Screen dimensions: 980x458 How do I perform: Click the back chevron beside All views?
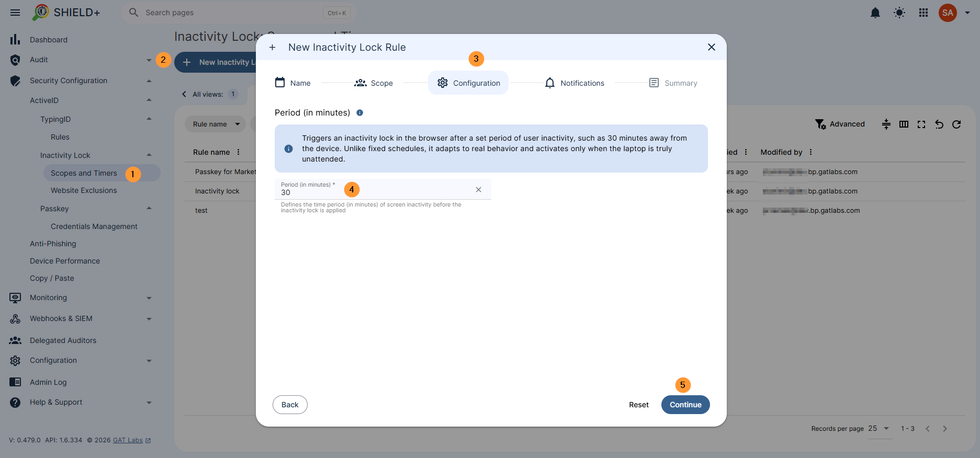(184, 94)
